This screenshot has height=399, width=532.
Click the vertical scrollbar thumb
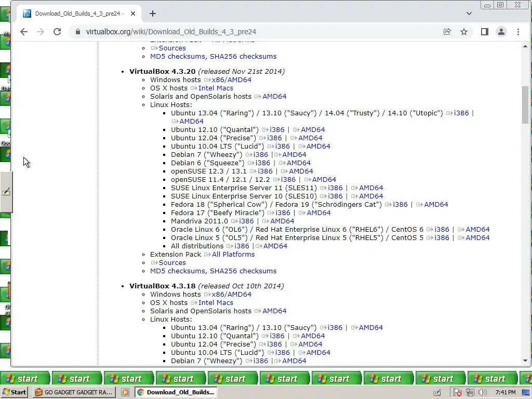tap(525, 105)
